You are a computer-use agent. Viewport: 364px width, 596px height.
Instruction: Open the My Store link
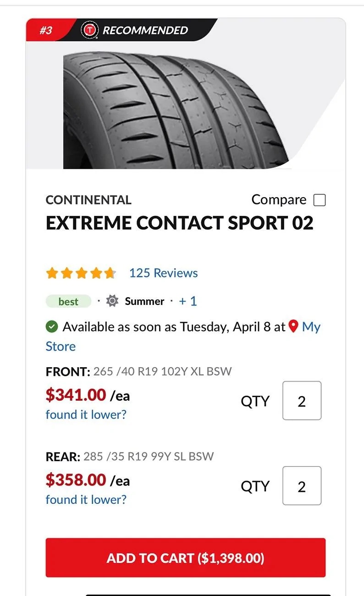tap(183, 337)
